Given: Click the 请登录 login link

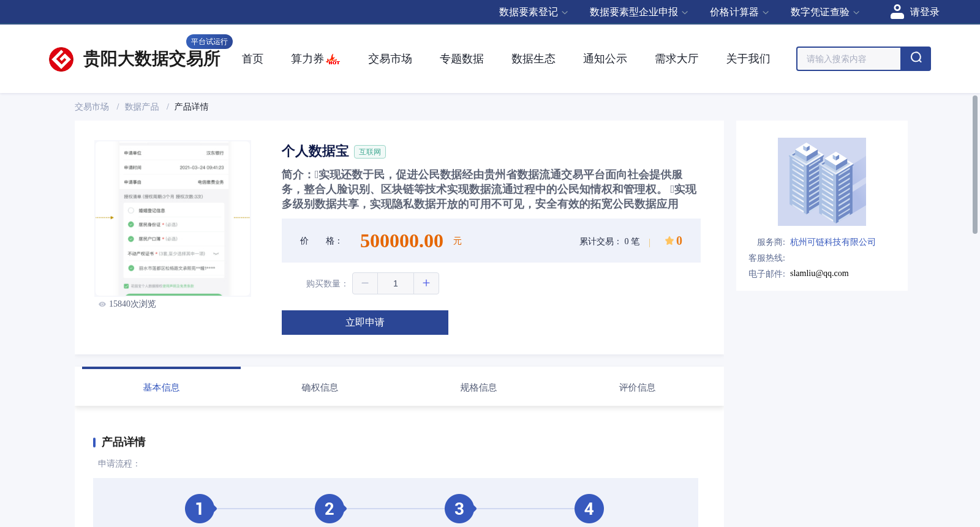Looking at the screenshot, I should click(x=924, y=12).
